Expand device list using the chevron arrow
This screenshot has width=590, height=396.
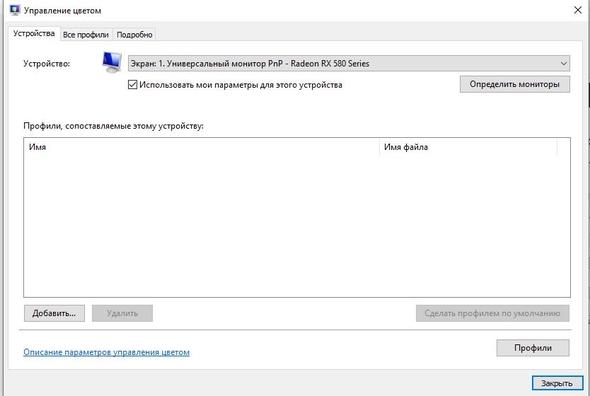tap(563, 64)
